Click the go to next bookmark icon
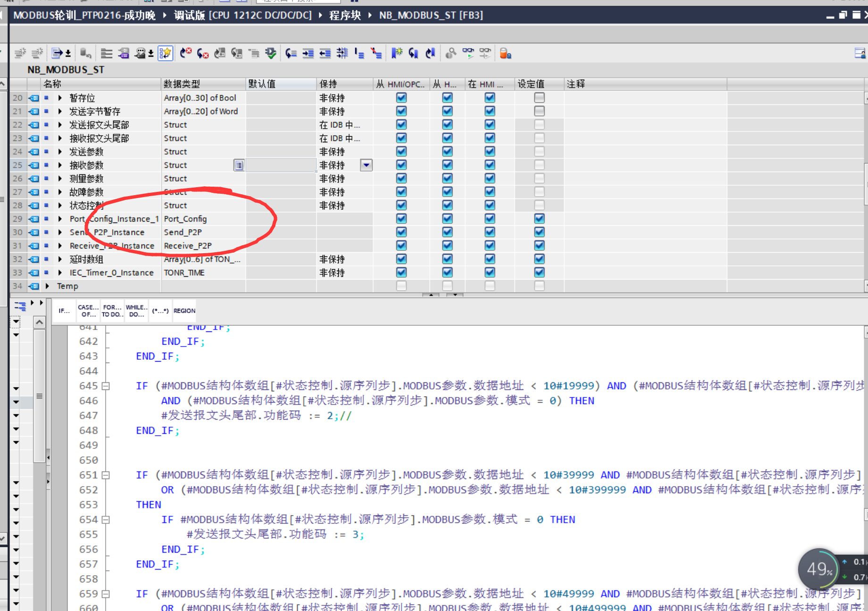 point(413,53)
